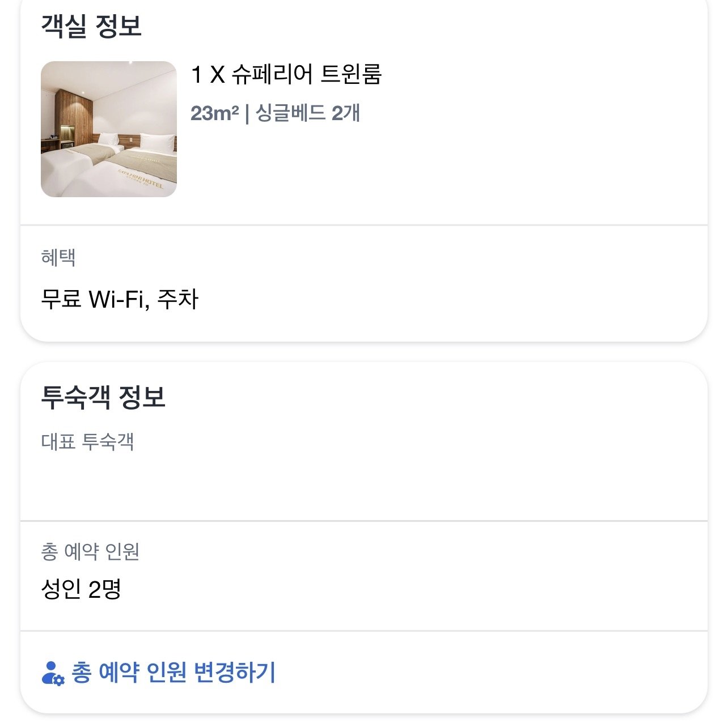The height and width of the screenshot is (723, 728).
Task: Click the separator bar between size and beds
Action: (247, 114)
